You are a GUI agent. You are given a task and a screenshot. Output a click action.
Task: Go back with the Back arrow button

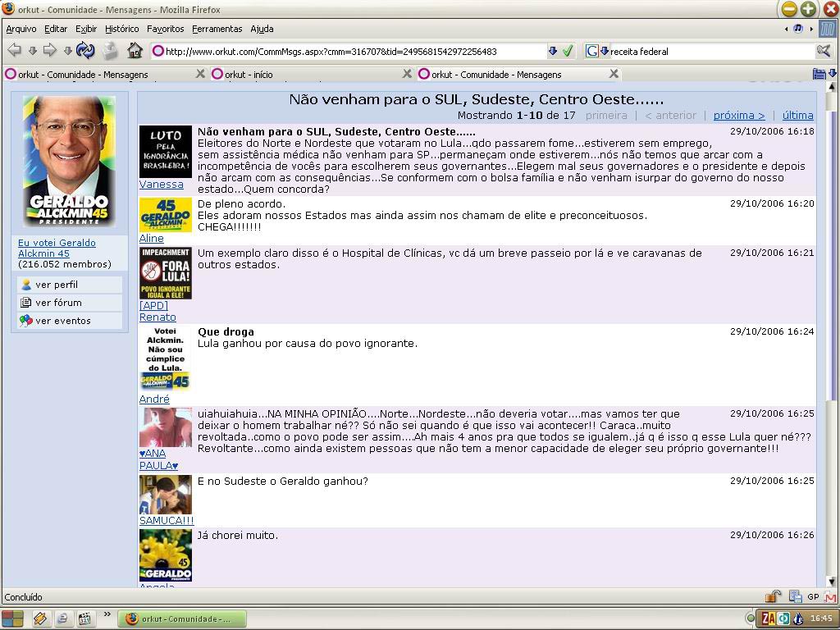tap(15, 50)
